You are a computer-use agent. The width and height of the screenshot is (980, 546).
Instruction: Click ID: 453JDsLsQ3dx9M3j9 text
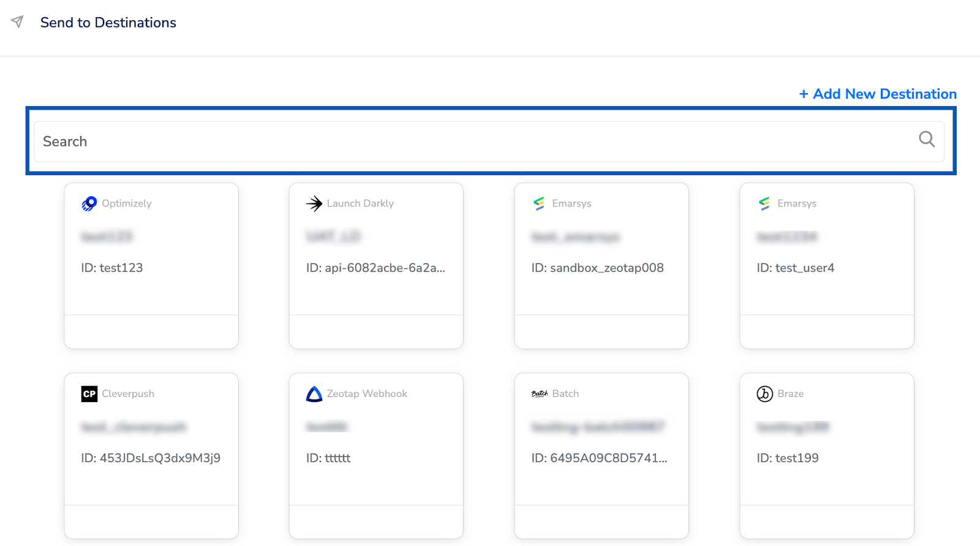click(x=151, y=458)
